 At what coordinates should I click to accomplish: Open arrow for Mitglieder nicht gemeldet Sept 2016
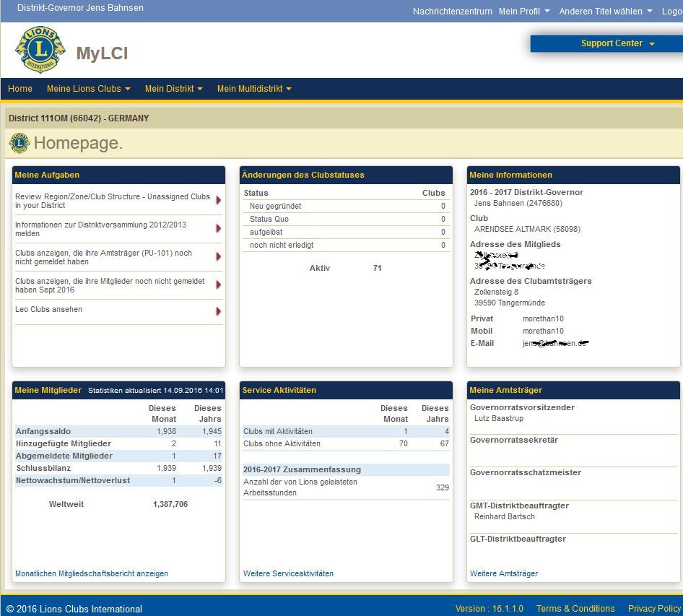pos(219,285)
